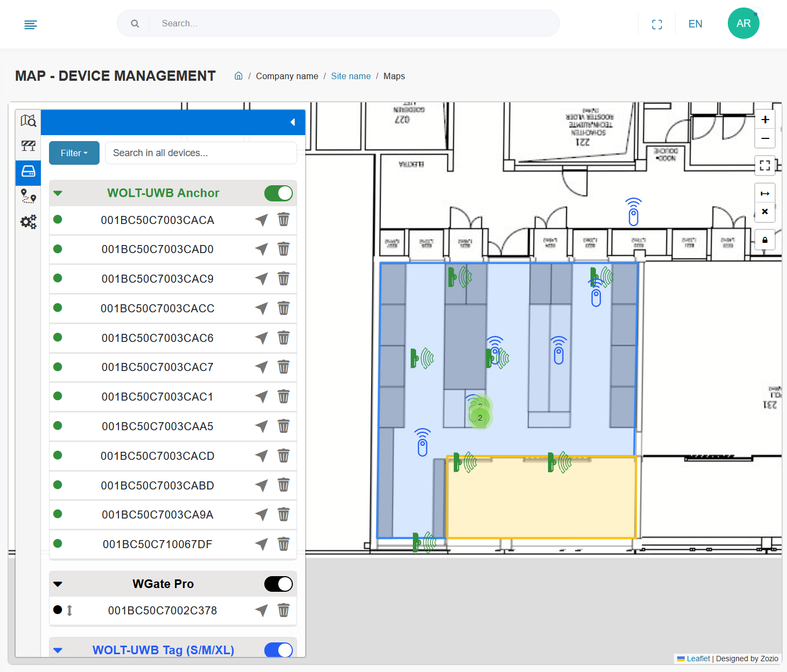Zoom in on the map
The height and width of the screenshot is (672, 787).
click(765, 120)
